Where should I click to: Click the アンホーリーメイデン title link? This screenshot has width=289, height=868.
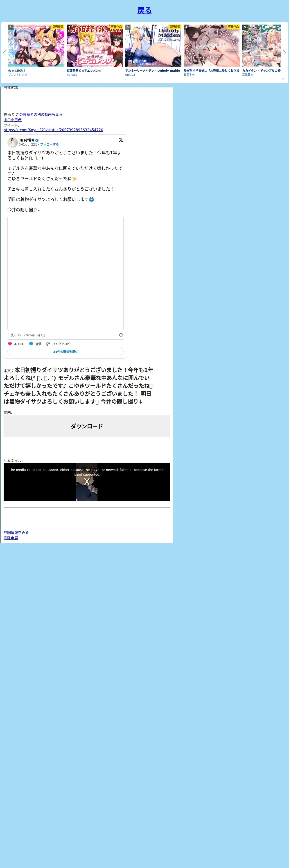point(152,71)
